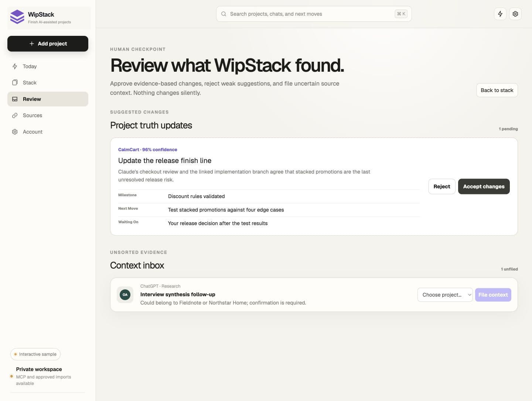Open the Stack section
Image resolution: width=532 pixels, height=401 pixels.
point(48,83)
